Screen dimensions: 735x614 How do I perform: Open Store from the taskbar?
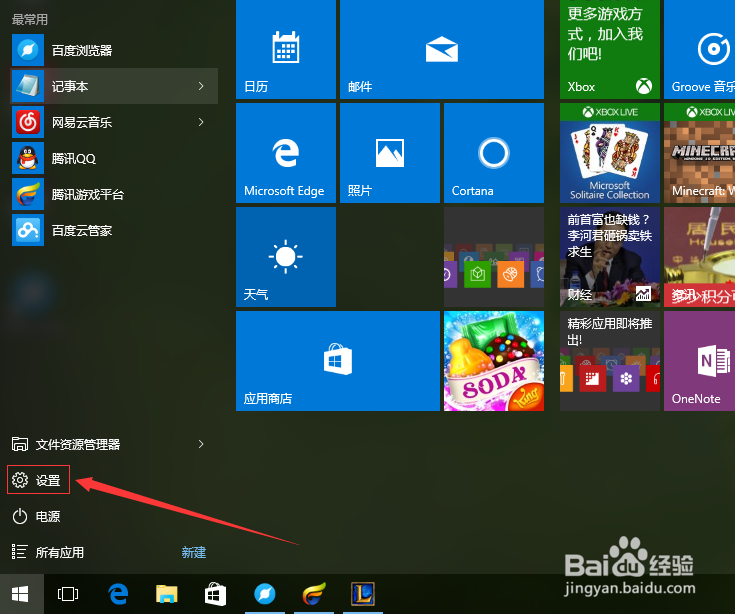click(x=216, y=594)
